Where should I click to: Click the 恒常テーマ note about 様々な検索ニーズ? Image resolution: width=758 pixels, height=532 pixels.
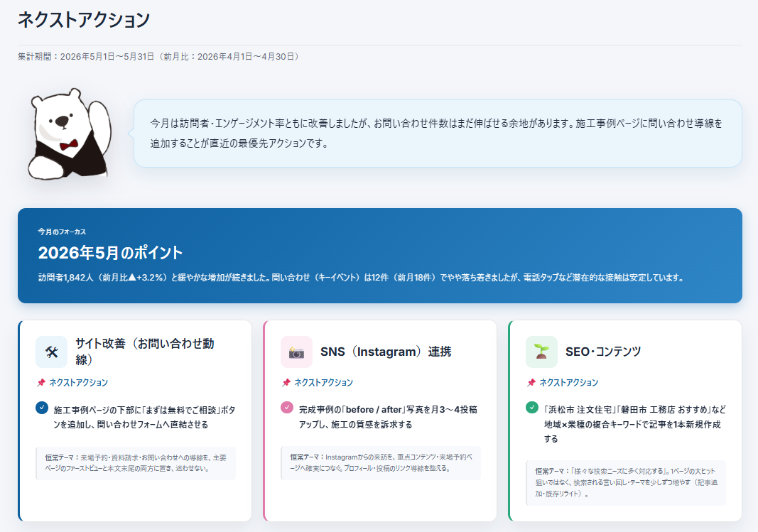coord(626,483)
